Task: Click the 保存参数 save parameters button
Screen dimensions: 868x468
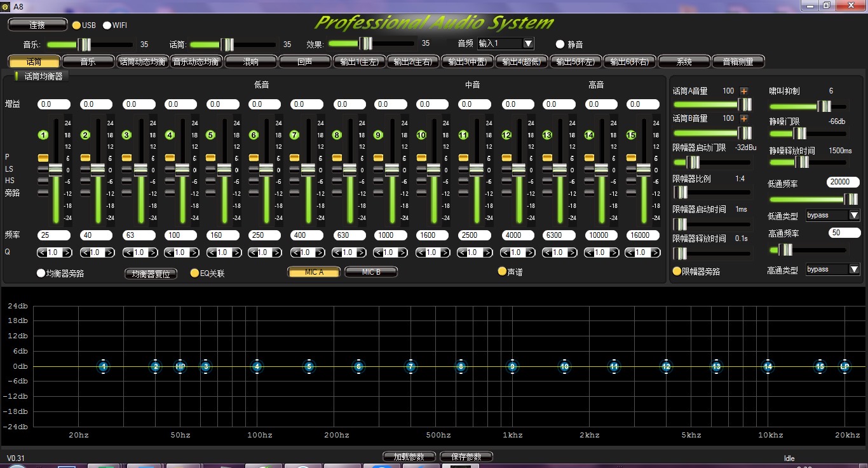Action: (466, 457)
